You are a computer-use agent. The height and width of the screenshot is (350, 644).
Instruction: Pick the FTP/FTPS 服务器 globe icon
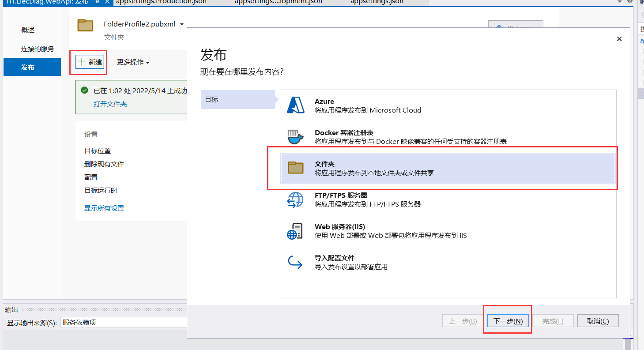coord(296,199)
